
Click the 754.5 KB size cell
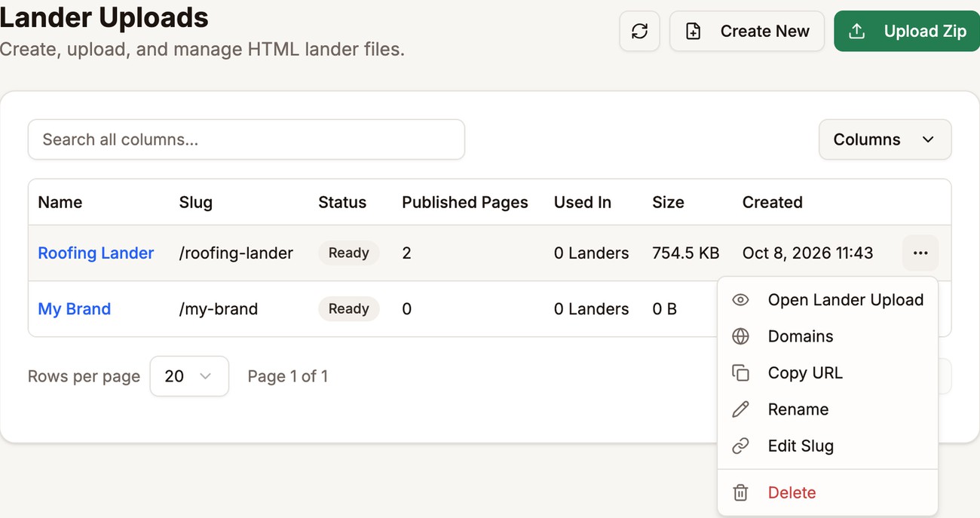tap(686, 253)
